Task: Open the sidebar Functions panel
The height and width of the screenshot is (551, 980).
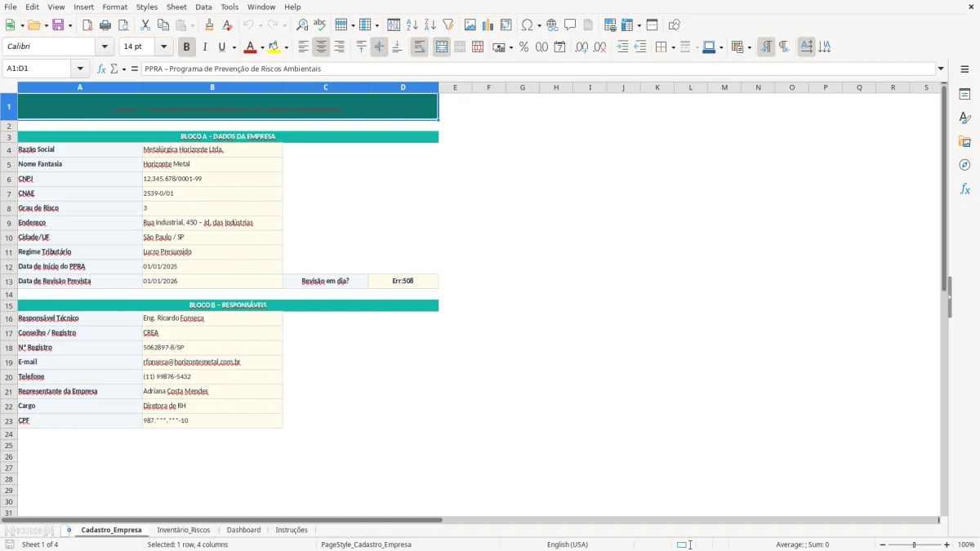Action: pyautogui.click(x=964, y=189)
